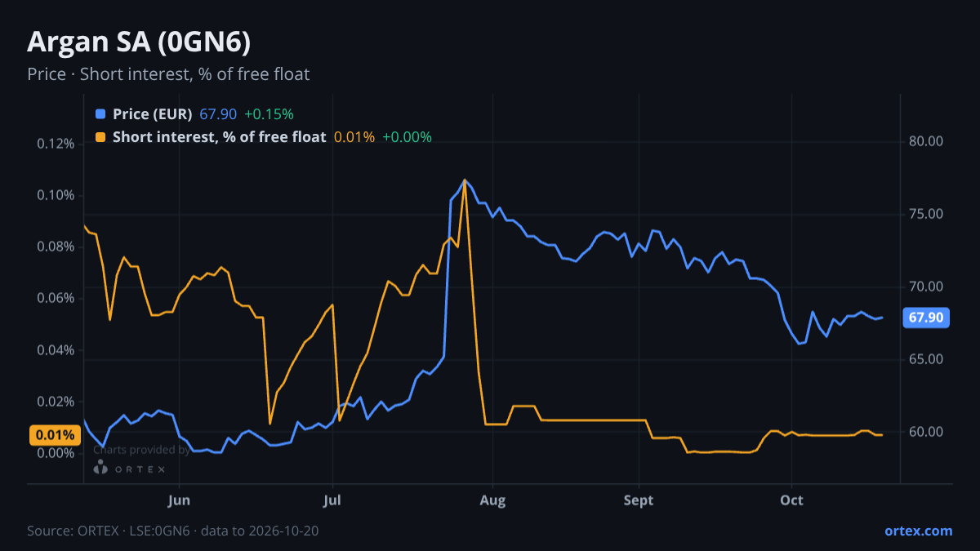Image resolution: width=980 pixels, height=551 pixels.
Task: Click the Oct label on the time axis
Action: (x=792, y=500)
